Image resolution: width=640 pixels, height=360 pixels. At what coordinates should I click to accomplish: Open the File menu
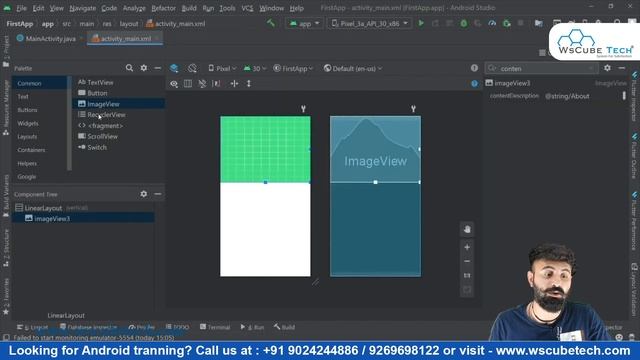coord(21,8)
